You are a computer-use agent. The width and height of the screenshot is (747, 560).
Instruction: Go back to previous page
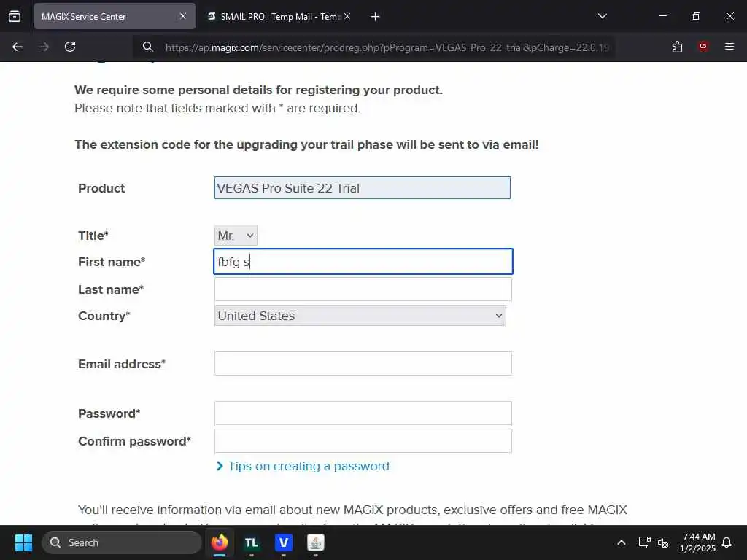(x=18, y=47)
